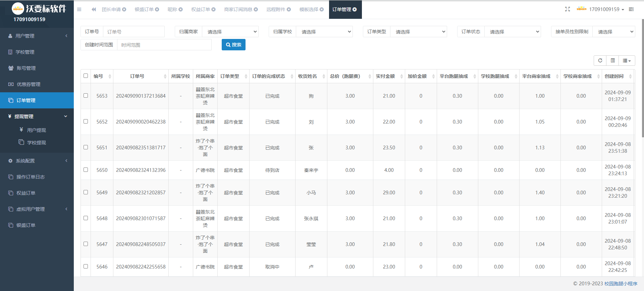This screenshot has height=291, width=644.
Task: Open 学校提现 submenu item
Action: (x=37, y=143)
